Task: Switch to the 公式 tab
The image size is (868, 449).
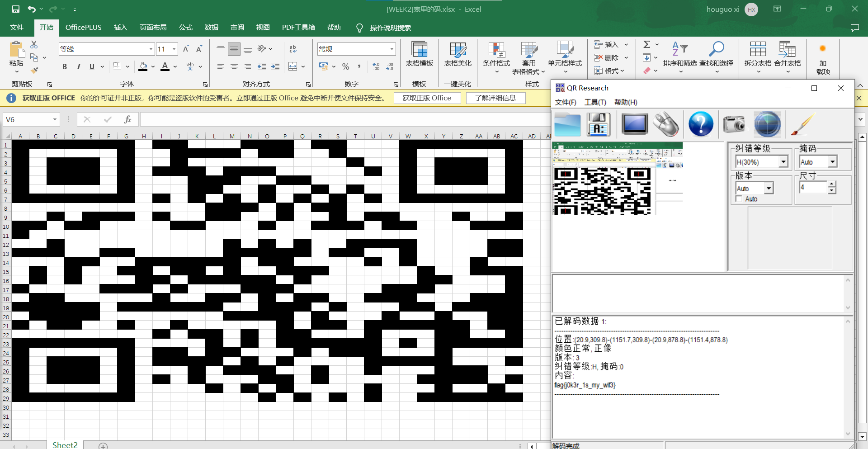Action: [x=186, y=28]
